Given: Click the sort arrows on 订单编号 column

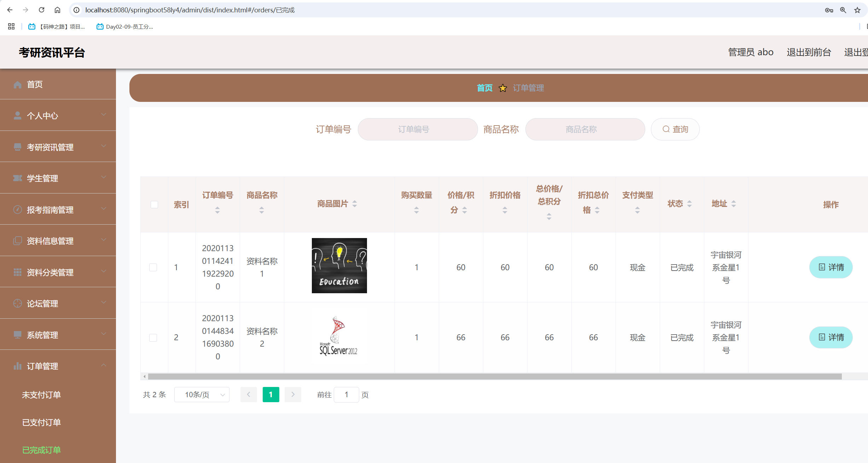Looking at the screenshot, I should coord(217,210).
